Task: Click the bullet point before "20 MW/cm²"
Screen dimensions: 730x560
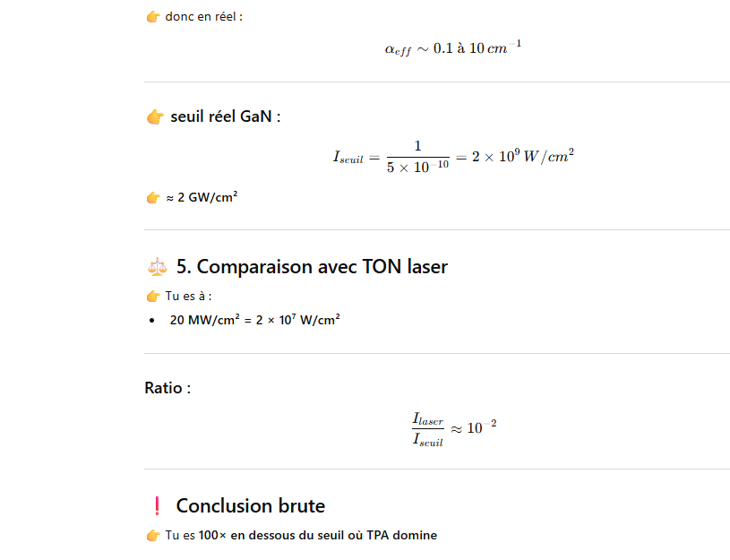Action: click(153, 320)
